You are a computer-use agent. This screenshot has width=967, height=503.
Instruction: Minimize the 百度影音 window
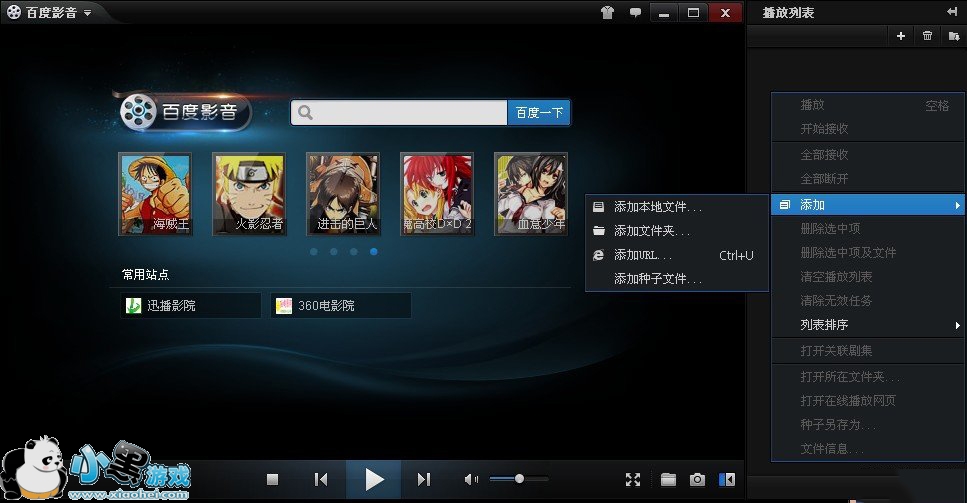[x=664, y=13]
